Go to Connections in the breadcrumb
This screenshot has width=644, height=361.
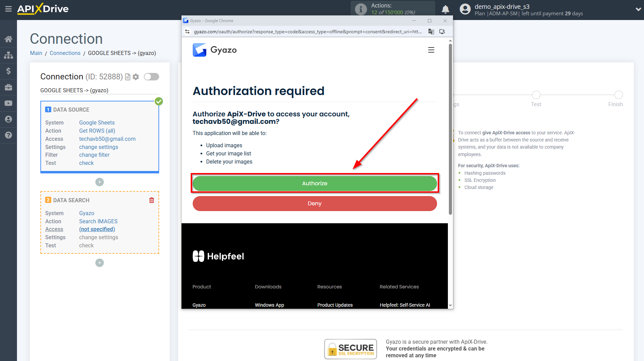65,53
